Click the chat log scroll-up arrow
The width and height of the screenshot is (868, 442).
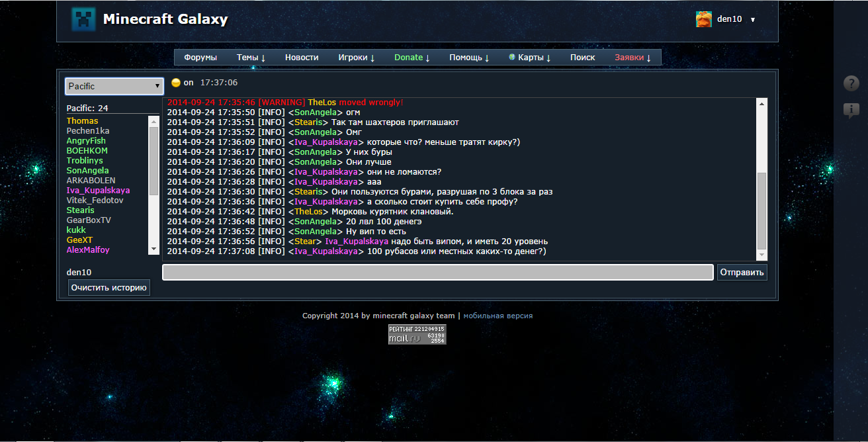coord(761,104)
